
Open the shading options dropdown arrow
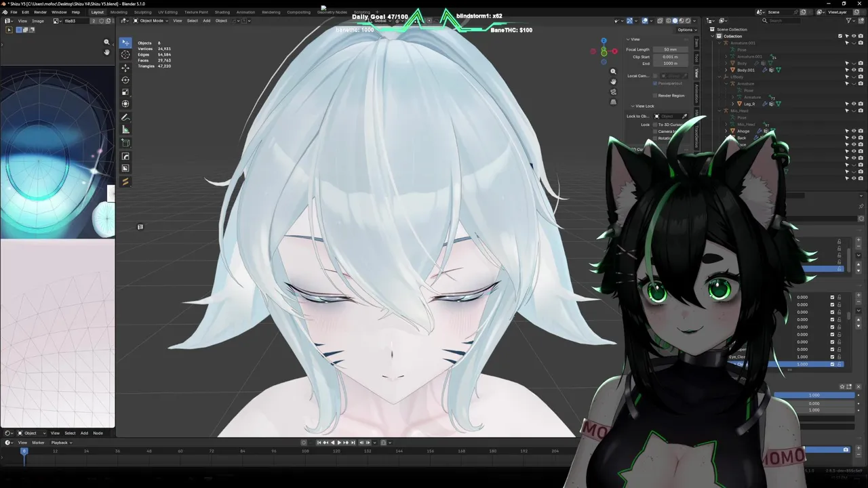click(694, 21)
